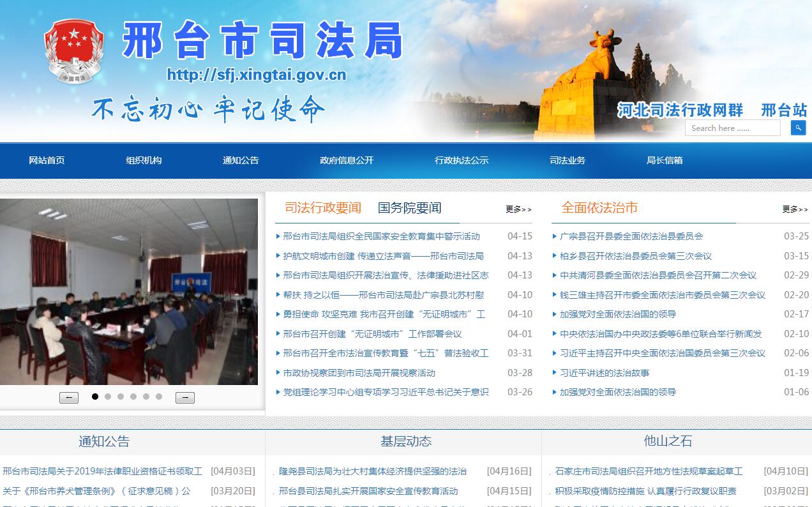
Task: Open article 中共清河县委全面依法治县委员会召开第二次会议
Action: click(x=658, y=275)
